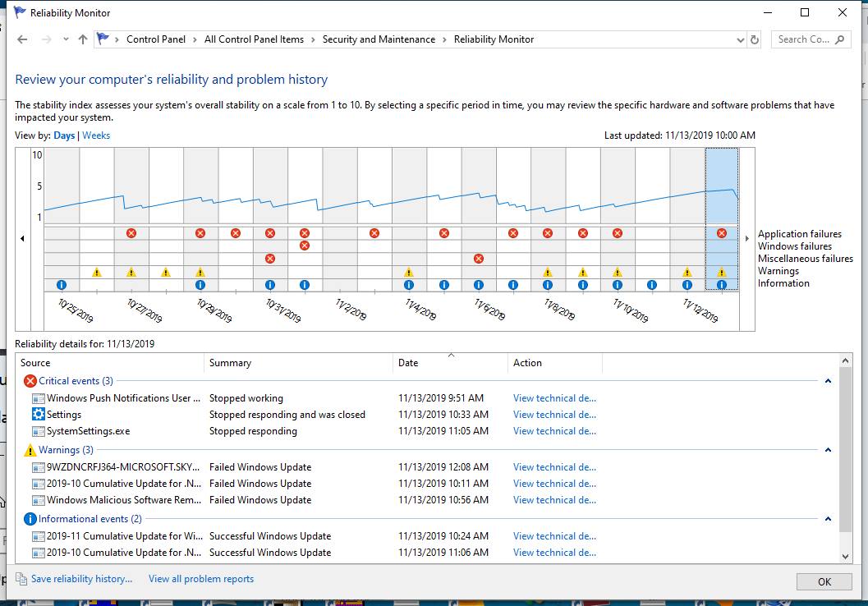Go back with the Back arrow
868x606 pixels.
click(22, 39)
